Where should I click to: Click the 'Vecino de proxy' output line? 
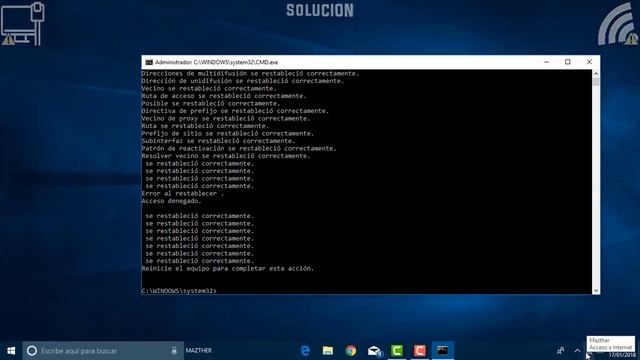226,118
